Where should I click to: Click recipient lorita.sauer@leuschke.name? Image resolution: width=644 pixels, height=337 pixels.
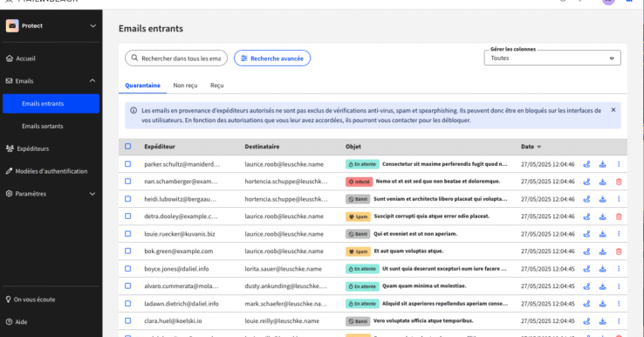point(284,269)
